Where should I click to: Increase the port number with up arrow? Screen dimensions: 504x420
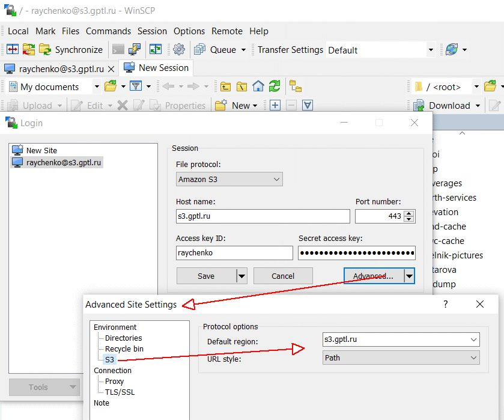(409, 213)
